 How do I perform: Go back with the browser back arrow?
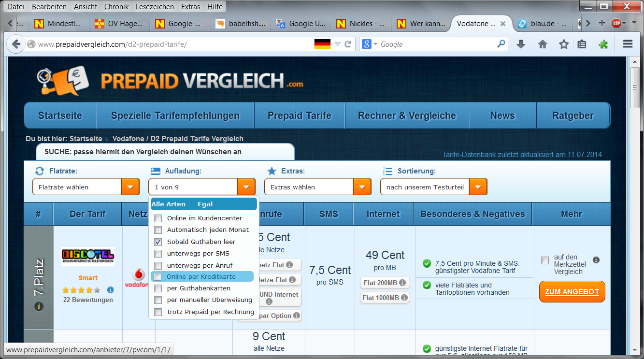16,44
